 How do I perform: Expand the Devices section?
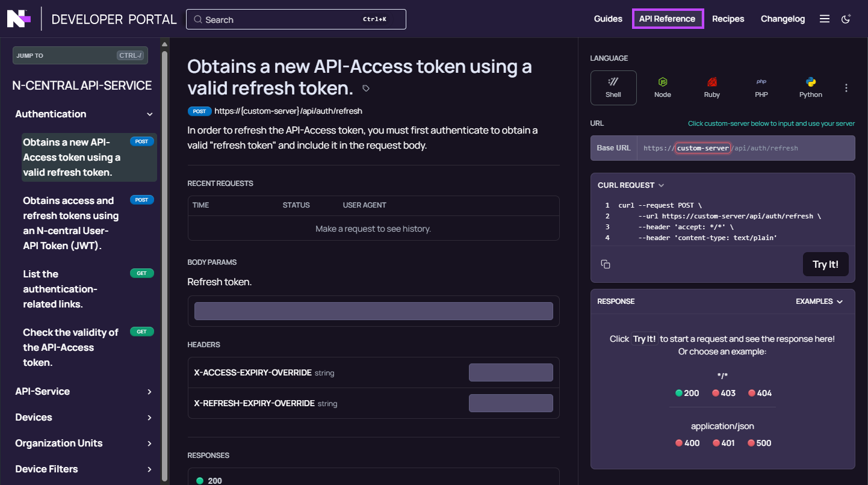click(150, 418)
